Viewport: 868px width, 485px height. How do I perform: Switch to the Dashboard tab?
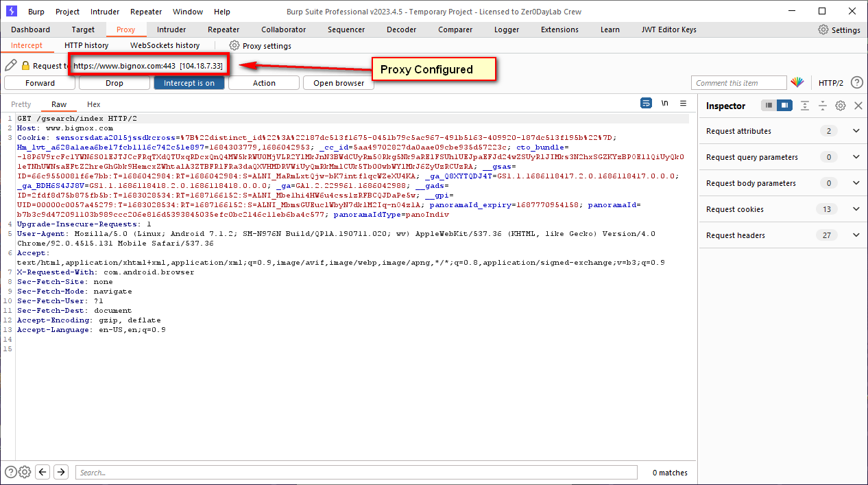pos(30,29)
